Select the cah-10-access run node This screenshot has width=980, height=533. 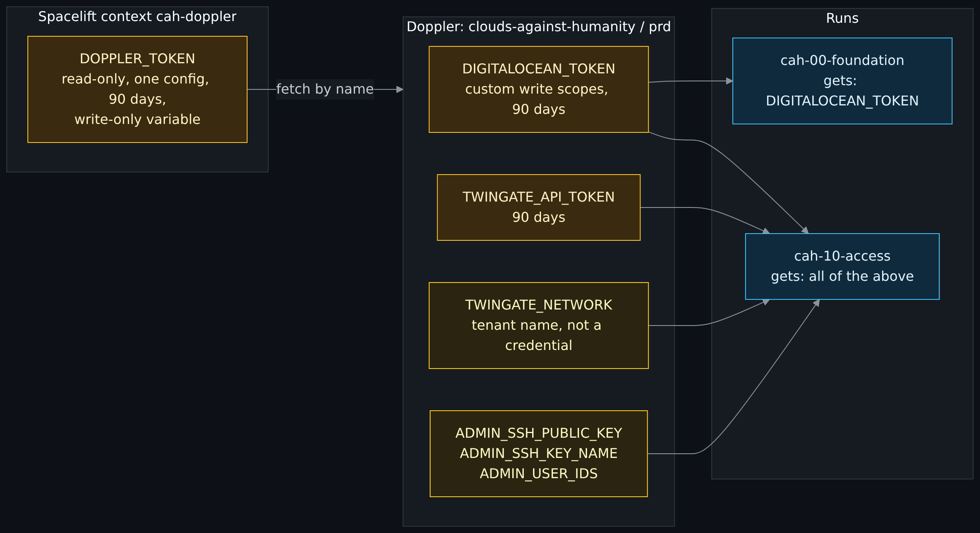click(842, 266)
